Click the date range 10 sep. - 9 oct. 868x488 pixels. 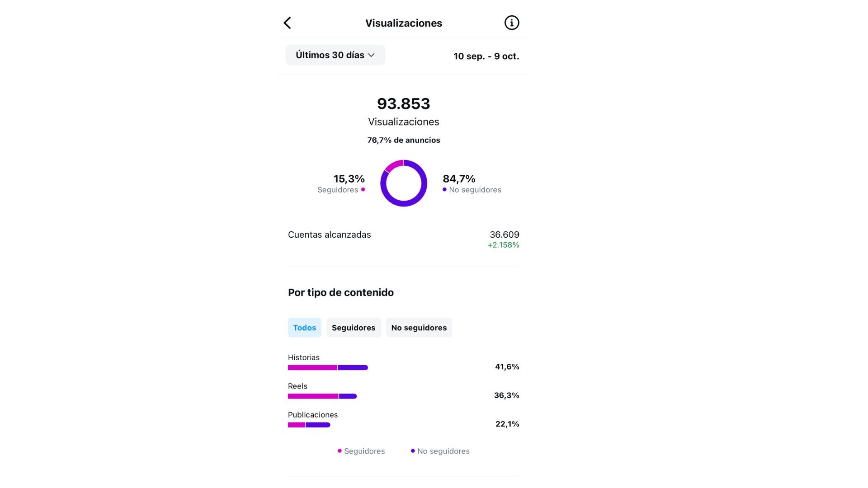pyautogui.click(x=486, y=56)
